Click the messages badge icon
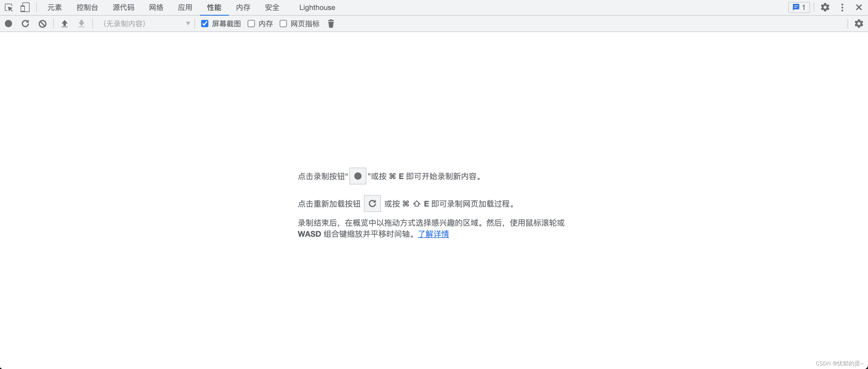 pyautogui.click(x=798, y=7)
